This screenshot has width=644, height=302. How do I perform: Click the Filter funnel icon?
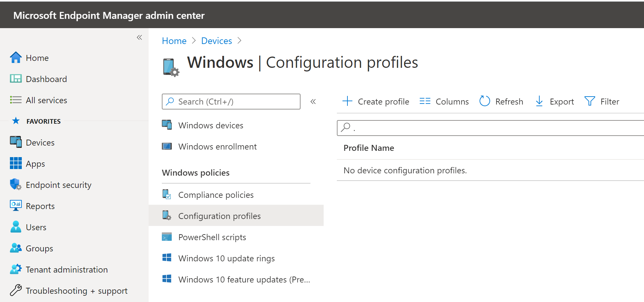point(590,101)
